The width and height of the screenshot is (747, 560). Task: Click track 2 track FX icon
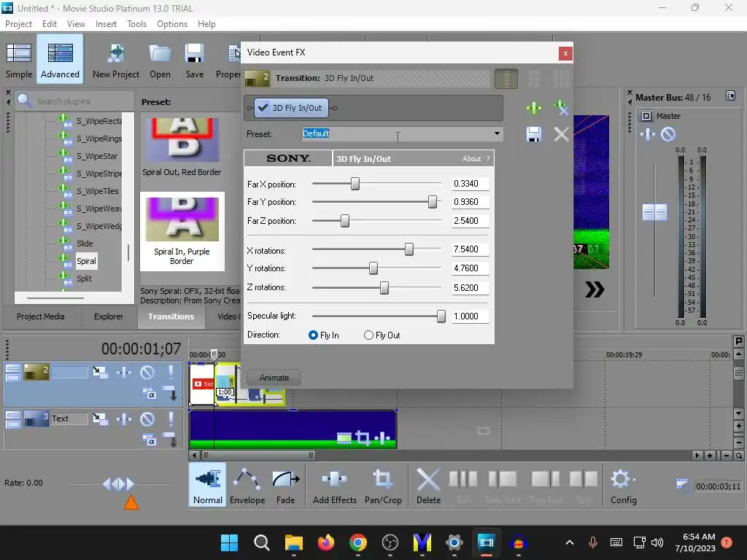(x=124, y=372)
